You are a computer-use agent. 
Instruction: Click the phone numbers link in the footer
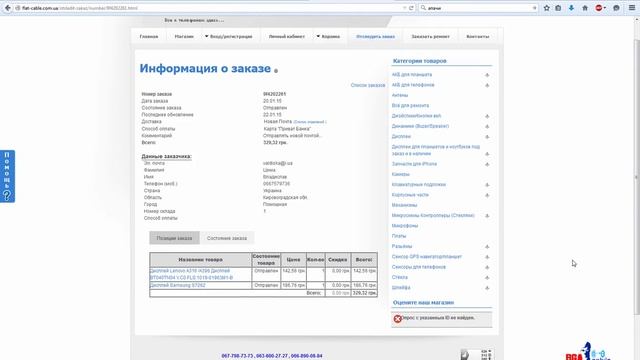tap(272, 356)
